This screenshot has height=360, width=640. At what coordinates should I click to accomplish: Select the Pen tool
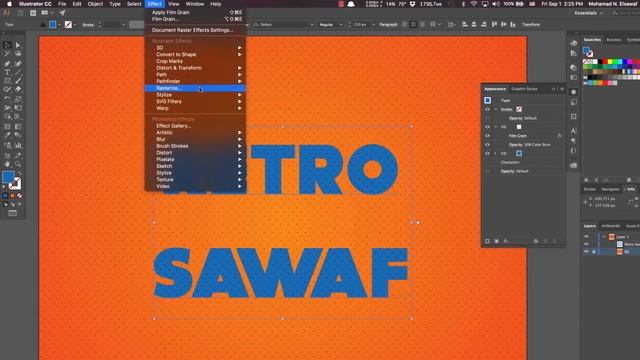(x=7, y=63)
